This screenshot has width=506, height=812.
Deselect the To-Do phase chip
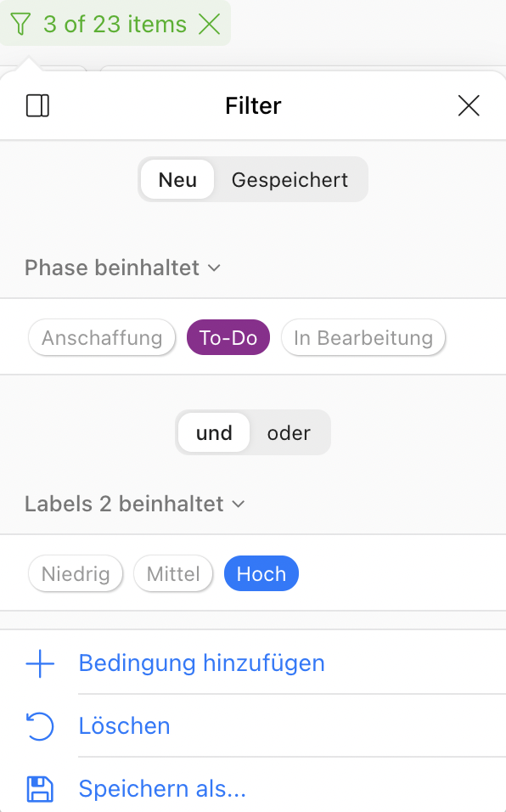[x=228, y=337]
